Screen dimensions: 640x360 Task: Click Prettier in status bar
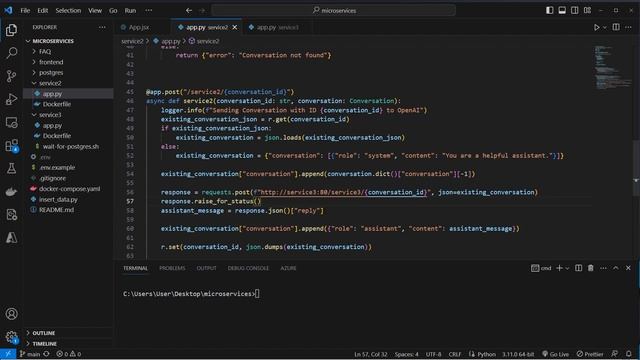[x=590, y=354]
